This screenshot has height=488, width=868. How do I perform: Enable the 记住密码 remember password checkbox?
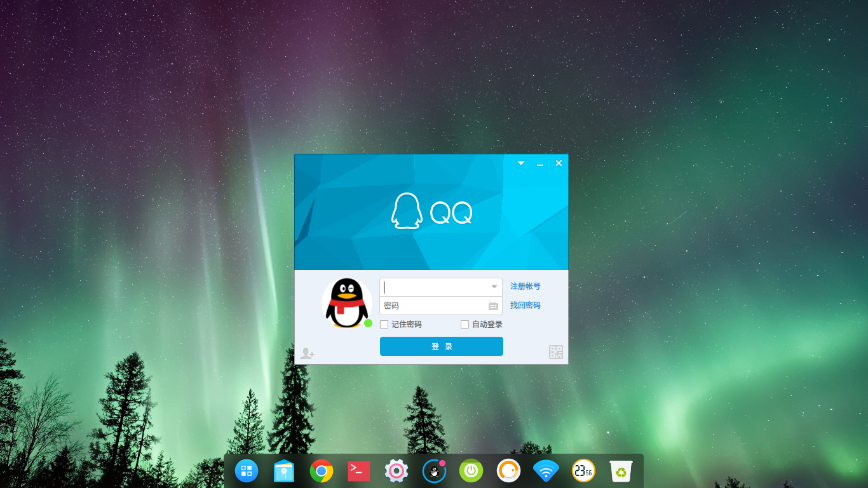[384, 324]
